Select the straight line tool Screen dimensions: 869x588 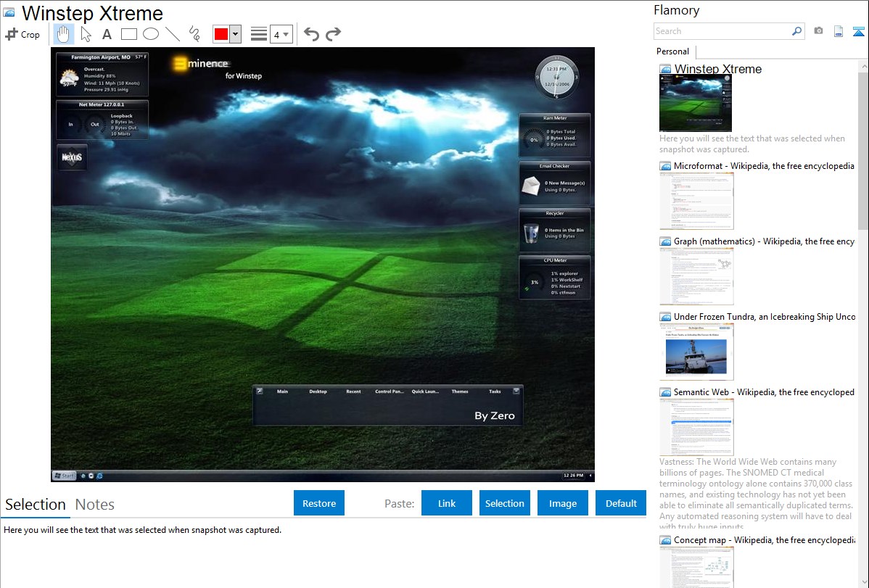[x=172, y=34]
